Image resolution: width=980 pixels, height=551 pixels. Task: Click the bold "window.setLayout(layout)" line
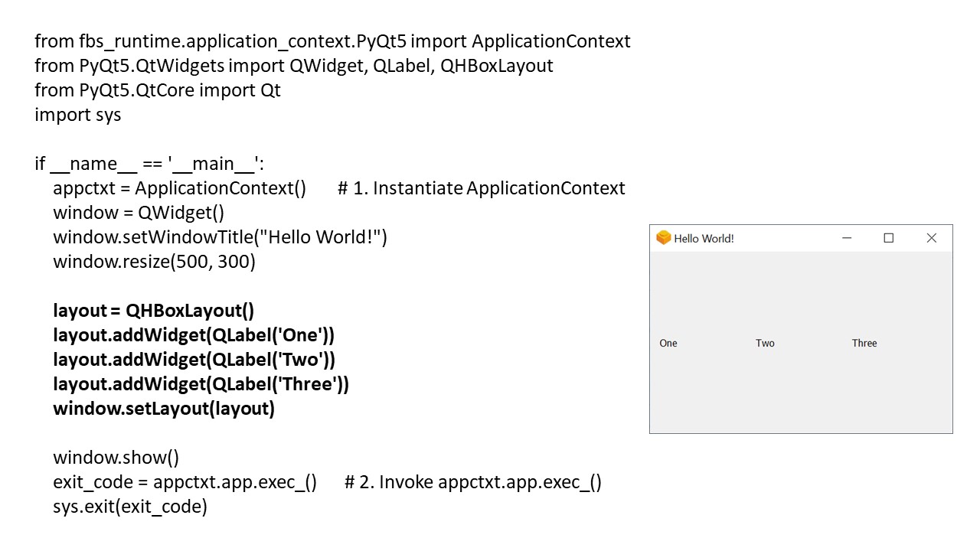[164, 409]
